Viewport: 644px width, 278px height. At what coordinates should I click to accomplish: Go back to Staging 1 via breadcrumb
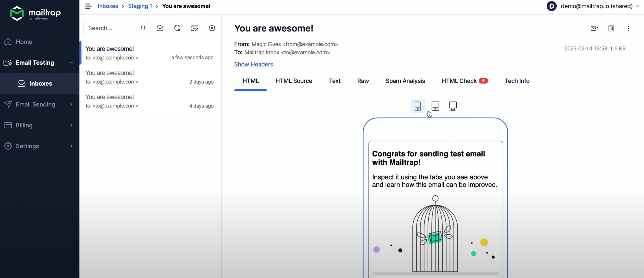(x=140, y=6)
